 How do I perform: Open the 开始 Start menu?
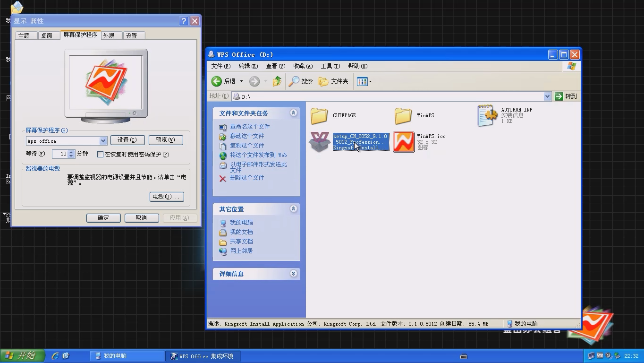(23, 356)
